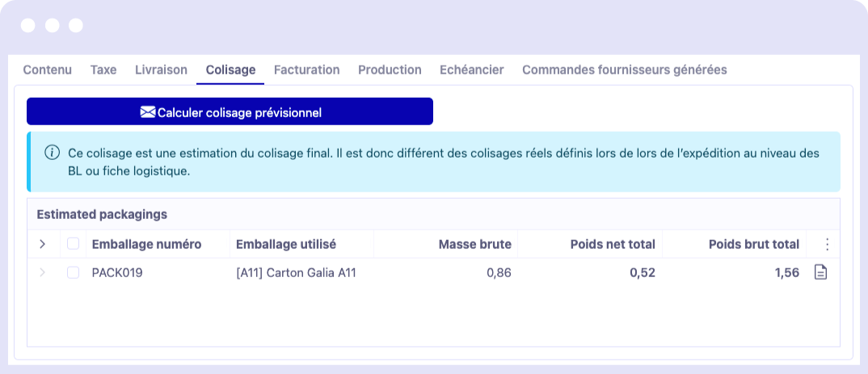The width and height of the screenshot is (868, 374).
Task: Click the envelope icon on the calculate button
Action: [x=147, y=112]
